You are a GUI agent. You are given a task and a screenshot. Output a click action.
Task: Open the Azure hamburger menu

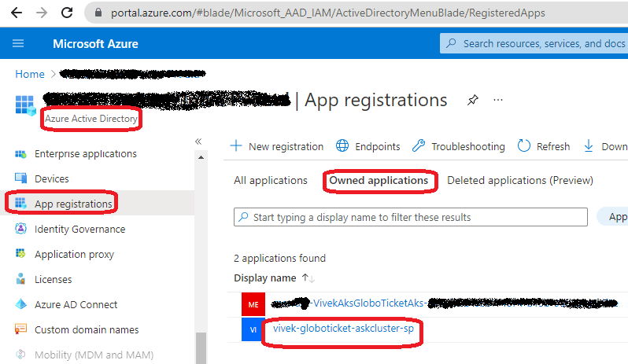(x=18, y=43)
